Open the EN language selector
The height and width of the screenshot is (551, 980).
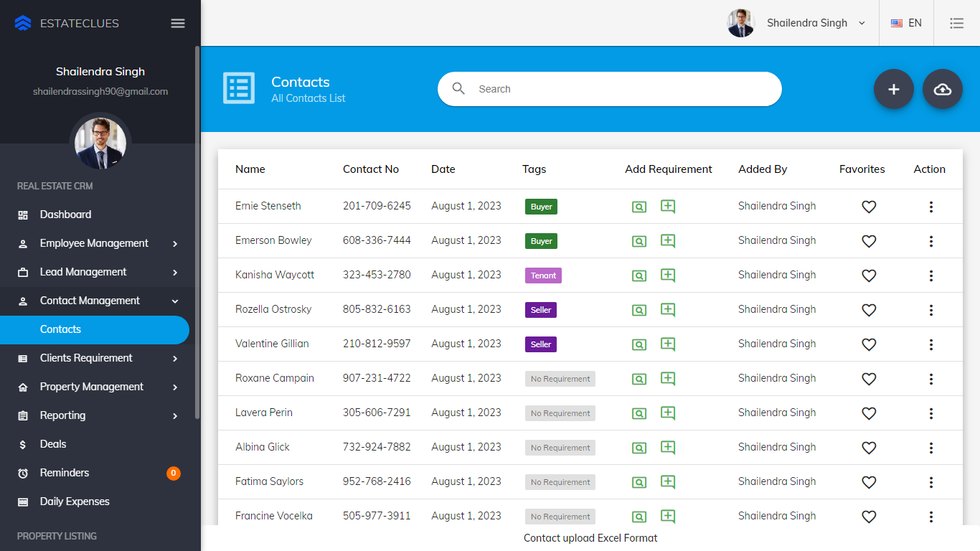pos(906,23)
